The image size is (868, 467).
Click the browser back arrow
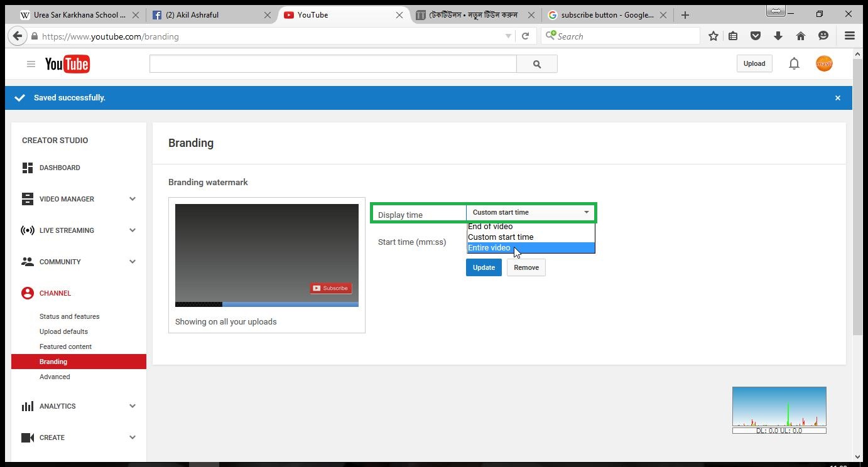click(x=17, y=36)
